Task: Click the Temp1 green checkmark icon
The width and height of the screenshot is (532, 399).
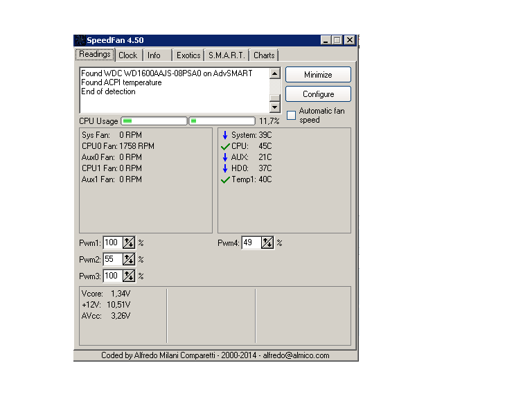Action: [225, 180]
